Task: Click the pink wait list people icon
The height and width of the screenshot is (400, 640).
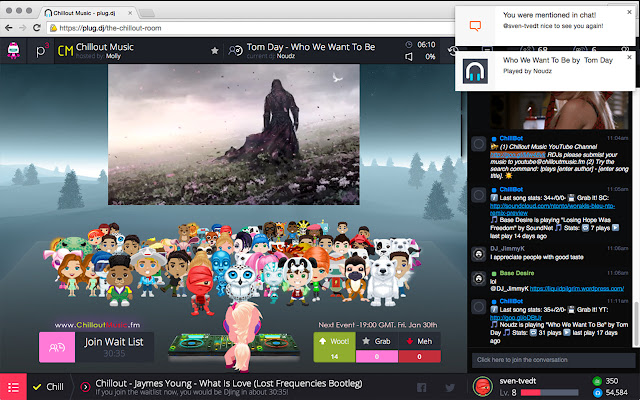Action: [x=57, y=347]
